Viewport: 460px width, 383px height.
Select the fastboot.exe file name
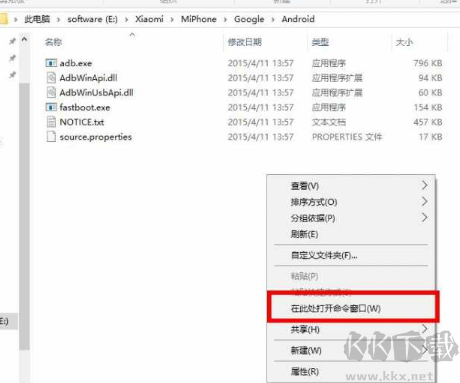[x=85, y=107]
